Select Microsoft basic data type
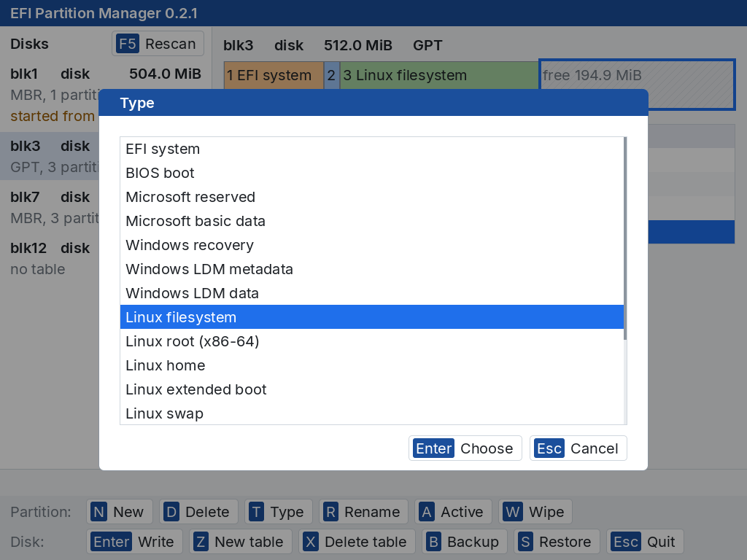The image size is (747, 560). pos(371,221)
